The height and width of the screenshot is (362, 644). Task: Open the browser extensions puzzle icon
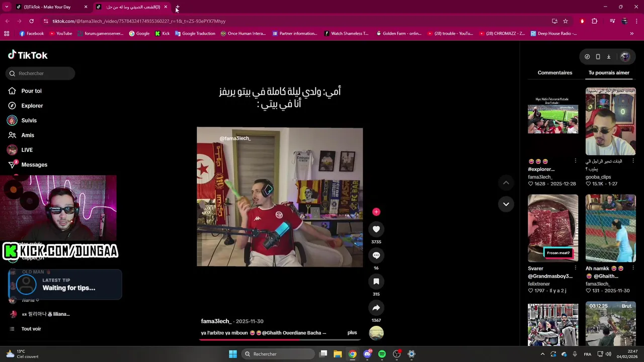pyautogui.click(x=595, y=21)
